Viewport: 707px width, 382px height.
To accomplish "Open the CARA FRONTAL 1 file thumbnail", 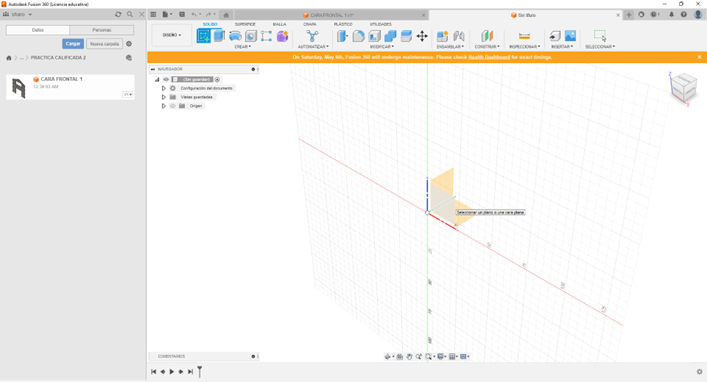I will [18, 87].
